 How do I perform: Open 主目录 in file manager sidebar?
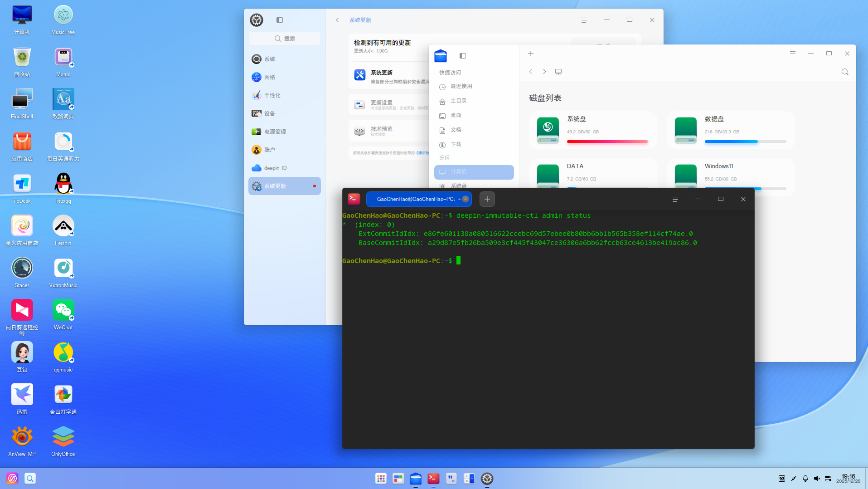[x=474, y=101]
